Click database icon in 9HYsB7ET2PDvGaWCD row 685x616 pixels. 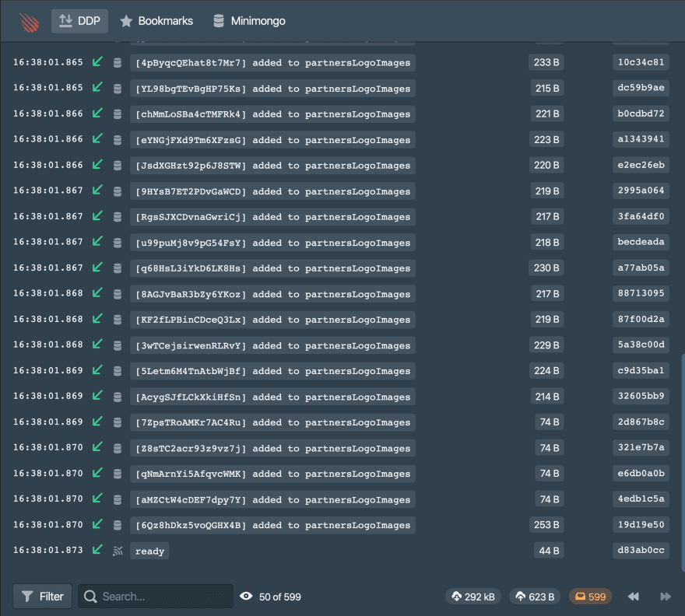(118, 191)
